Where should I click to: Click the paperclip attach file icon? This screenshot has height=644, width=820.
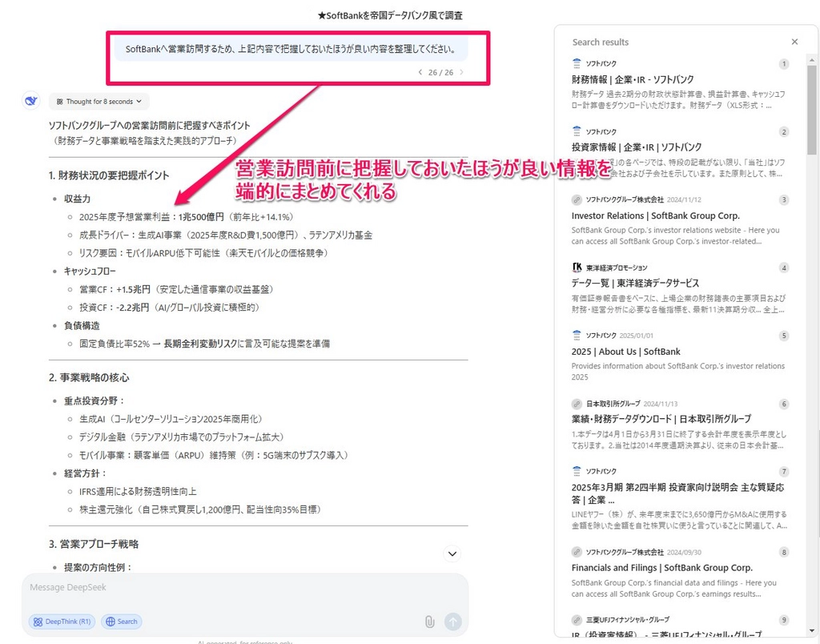pos(429,622)
